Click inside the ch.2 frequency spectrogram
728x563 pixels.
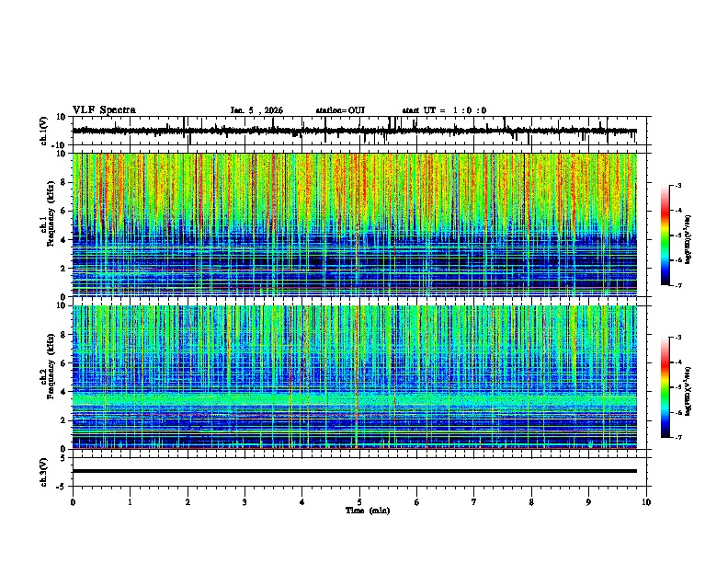[x=354, y=377]
